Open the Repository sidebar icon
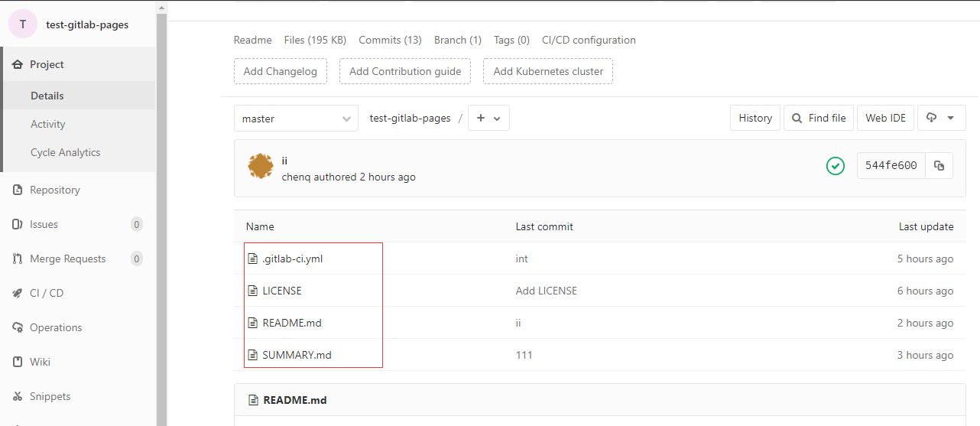Image resolution: width=980 pixels, height=426 pixels. point(18,190)
